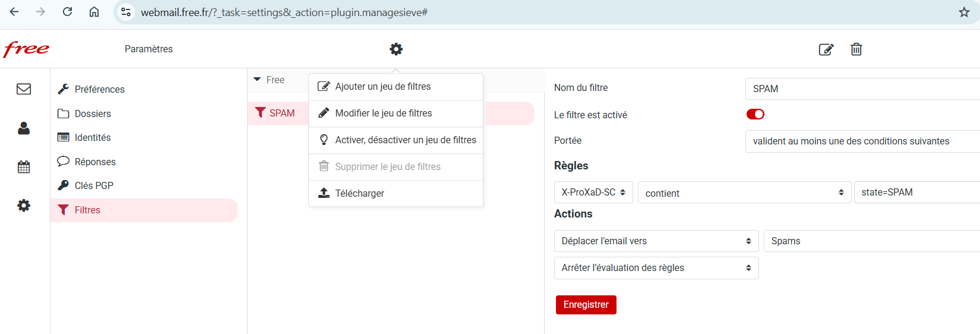Open the 'Déplacer l'email vers' action dropdown
The height and width of the screenshot is (334, 980).
[x=656, y=241]
